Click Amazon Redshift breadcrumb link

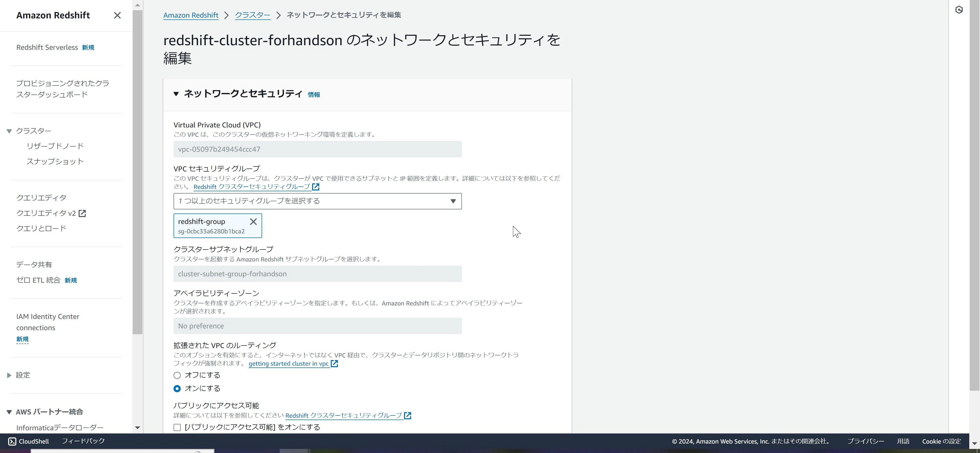(191, 15)
